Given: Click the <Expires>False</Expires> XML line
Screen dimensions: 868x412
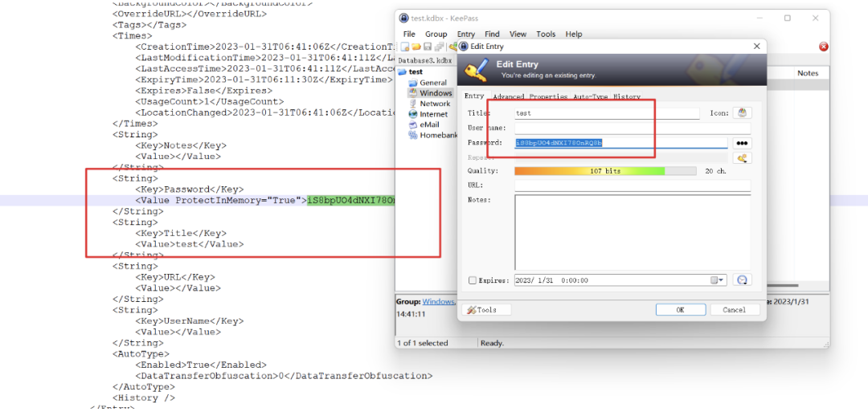Looking at the screenshot, I should pyautogui.click(x=203, y=91).
